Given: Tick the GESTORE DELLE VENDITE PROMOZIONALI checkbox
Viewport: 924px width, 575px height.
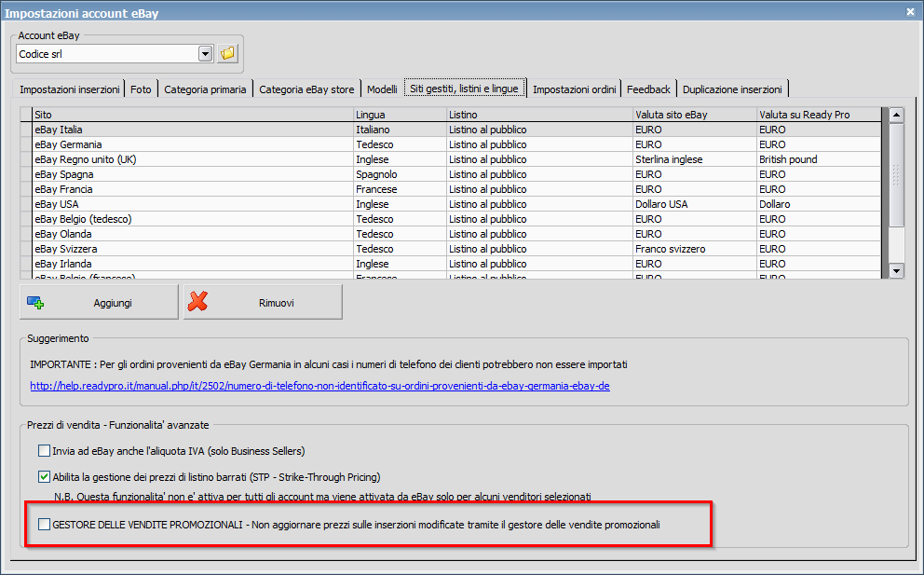Looking at the screenshot, I should click(44, 525).
